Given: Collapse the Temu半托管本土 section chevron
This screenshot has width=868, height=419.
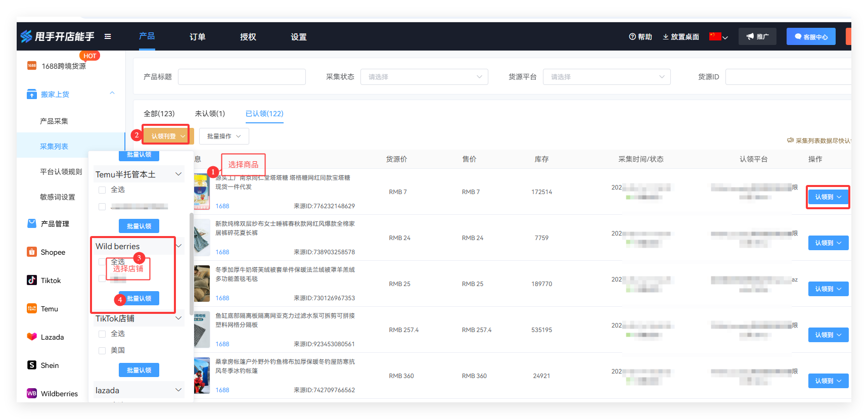Looking at the screenshot, I should pyautogui.click(x=178, y=174).
